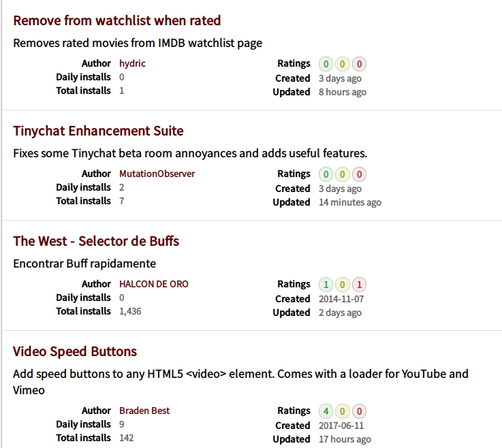Open the 'Remove from watchlist when rated' script
502x448 pixels.
click(x=116, y=20)
